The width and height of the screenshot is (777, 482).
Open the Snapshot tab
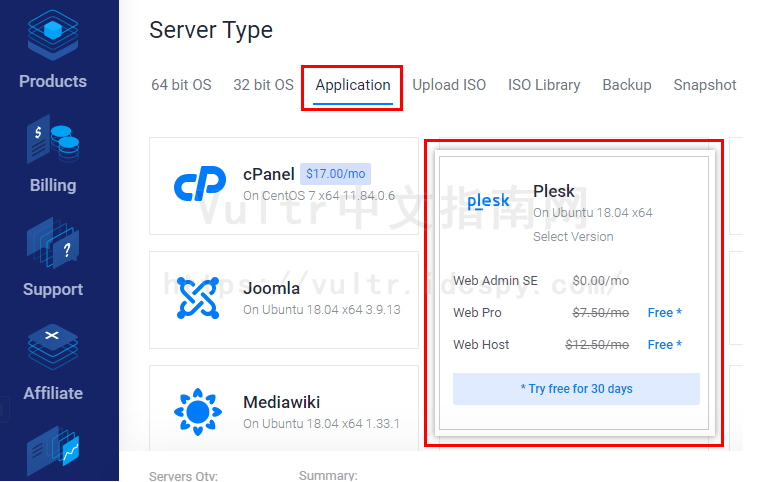[705, 85]
